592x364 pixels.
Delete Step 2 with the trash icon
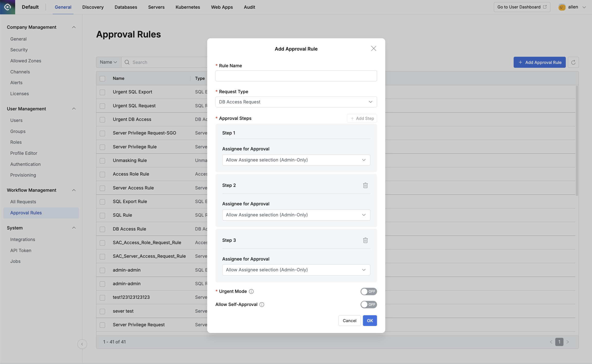click(x=365, y=185)
